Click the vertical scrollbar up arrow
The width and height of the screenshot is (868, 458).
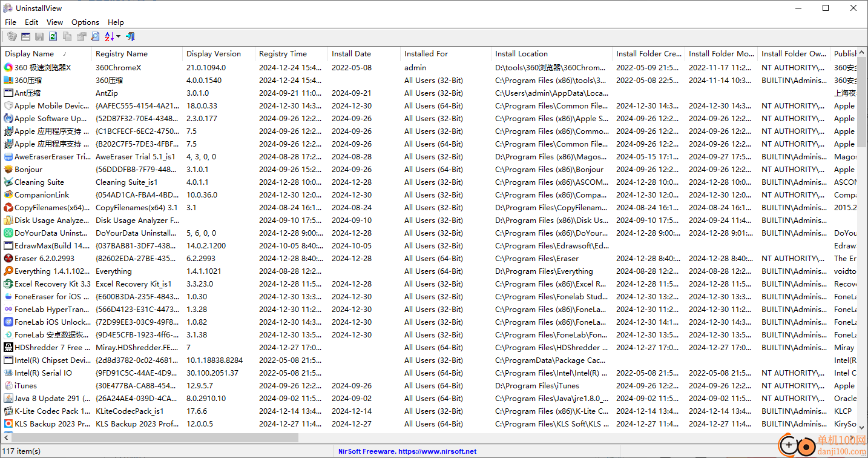[x=862, y=53]
